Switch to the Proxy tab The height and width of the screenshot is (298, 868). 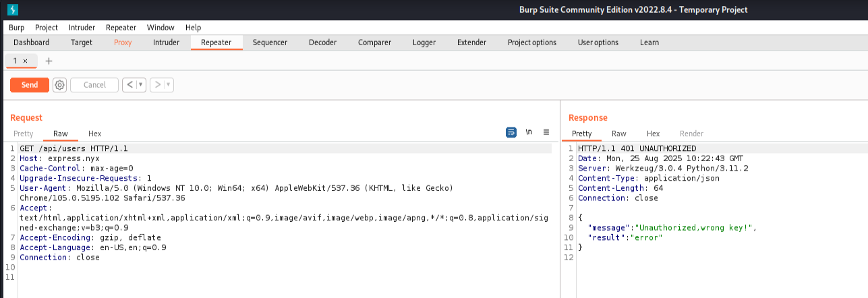[123, 42]
